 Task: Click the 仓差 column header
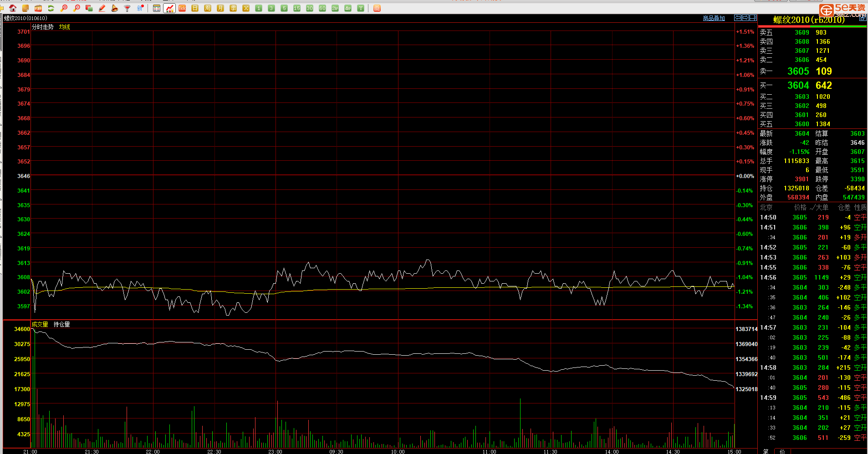[x=844, y=207]
